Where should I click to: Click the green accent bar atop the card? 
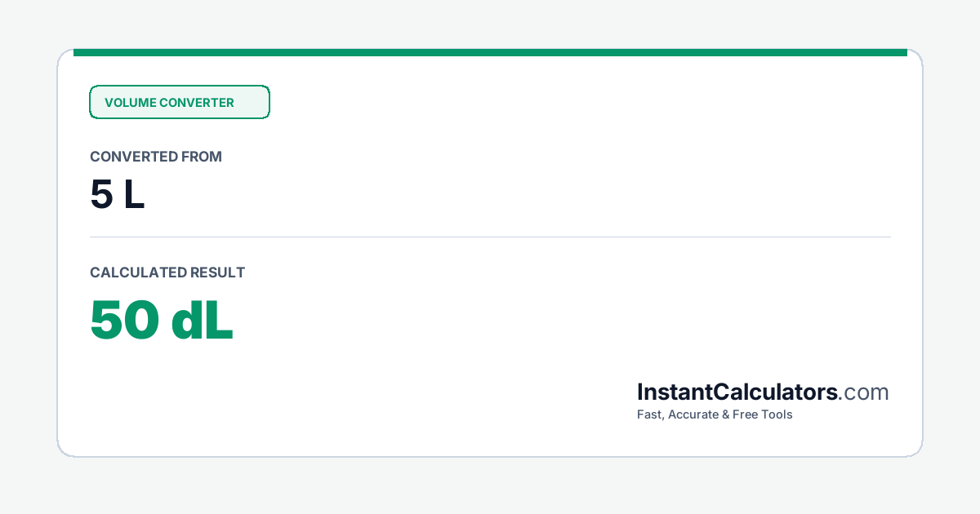coord(490,52)
